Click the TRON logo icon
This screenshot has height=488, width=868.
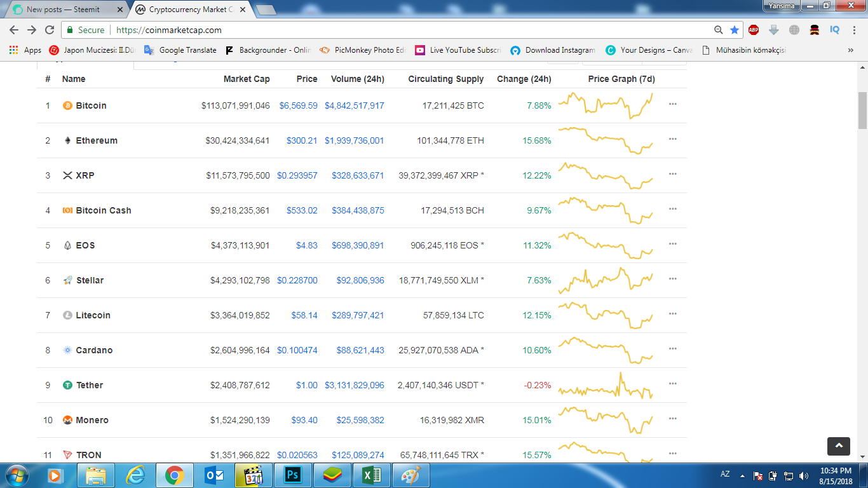point(67,455)
